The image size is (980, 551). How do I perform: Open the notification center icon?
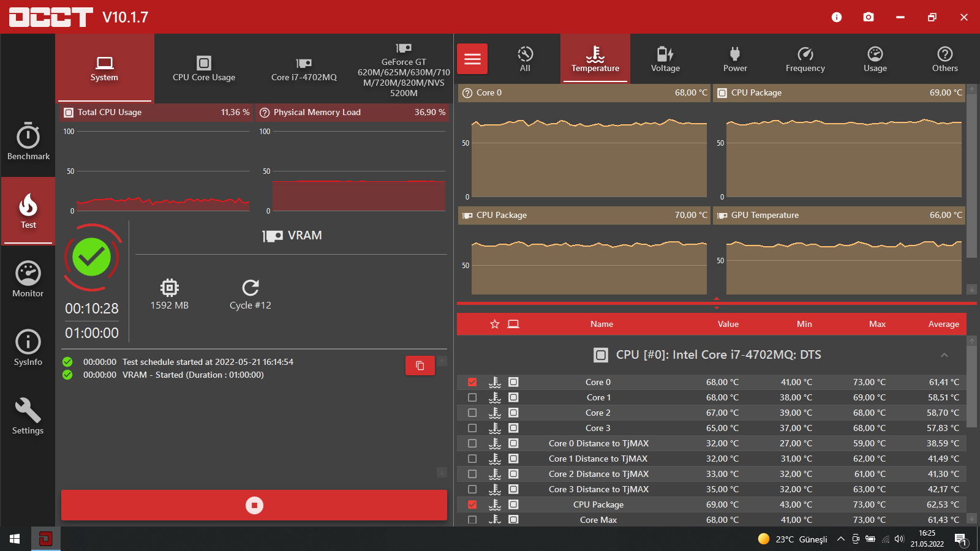point(960,539)
